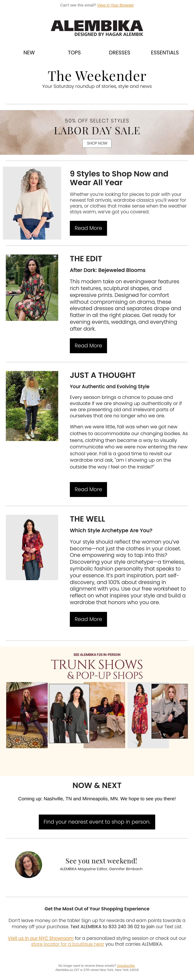This screenshot has width=194, height=980.
Task: Open the cream sweater model photo
Action: coord(32,203)
